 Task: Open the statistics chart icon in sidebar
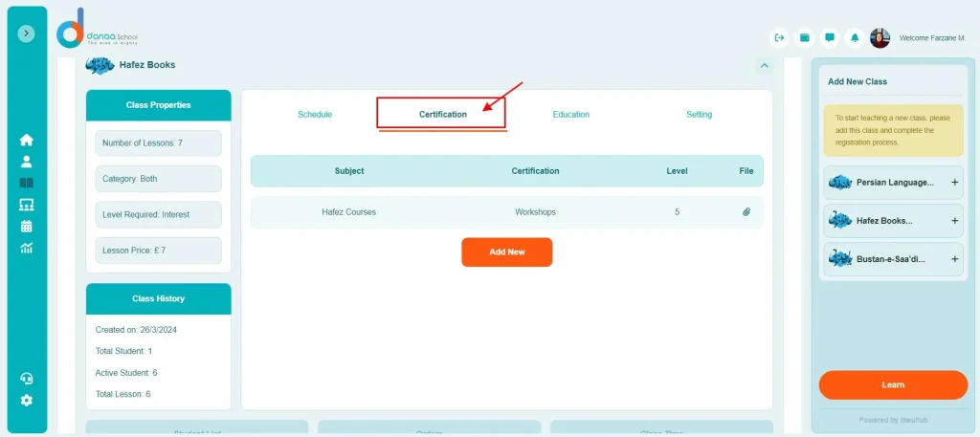(26, 248)
